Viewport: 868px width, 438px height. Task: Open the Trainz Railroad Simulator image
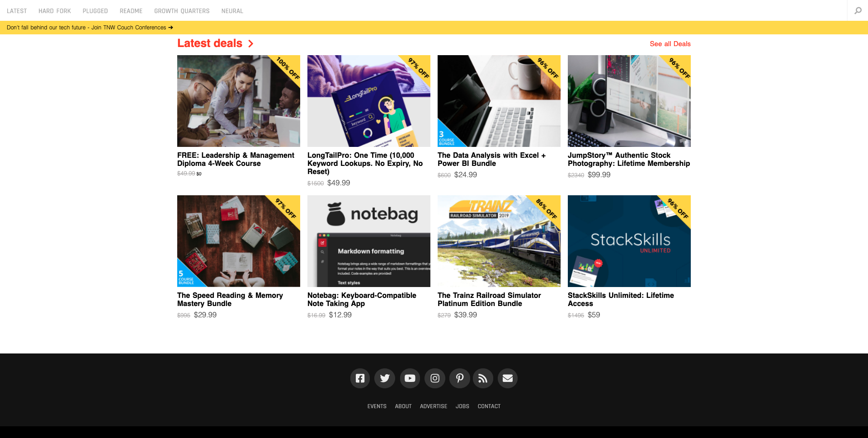[499, 241]
